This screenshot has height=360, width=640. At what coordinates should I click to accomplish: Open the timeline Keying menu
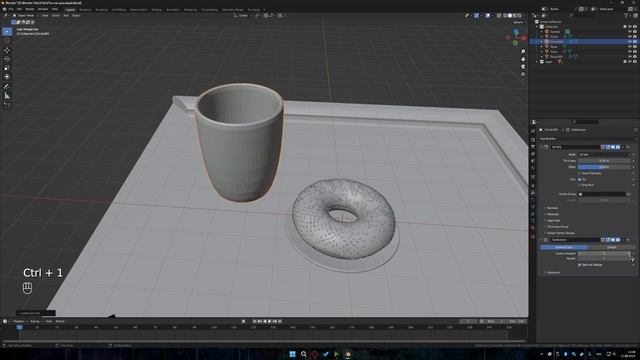click(35, 322)
